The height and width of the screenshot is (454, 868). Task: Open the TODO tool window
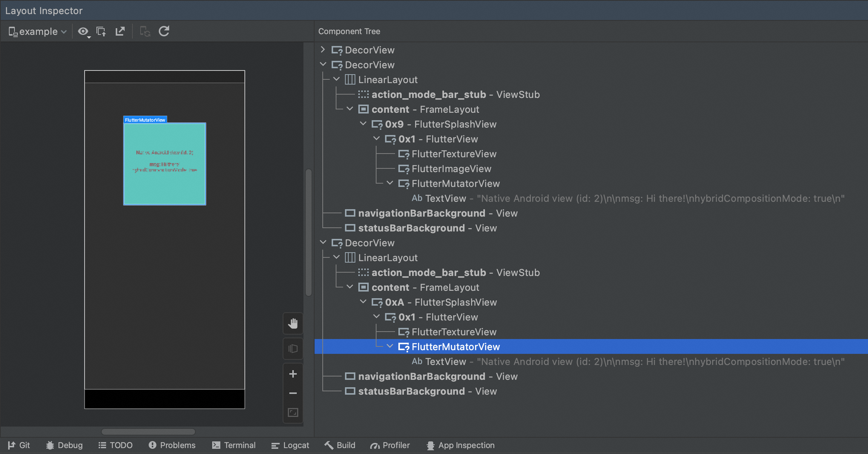[115, 445]
